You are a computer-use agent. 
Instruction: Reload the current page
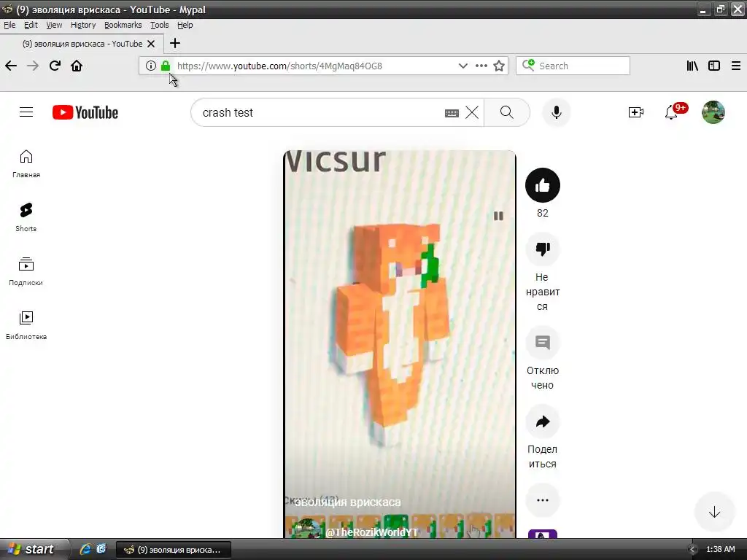click(55, 66)
